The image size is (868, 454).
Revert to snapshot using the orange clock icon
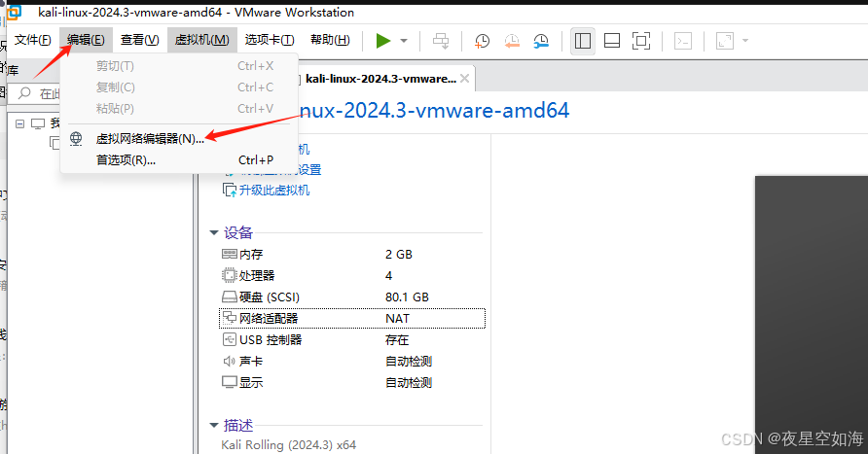tap(512, 41)
